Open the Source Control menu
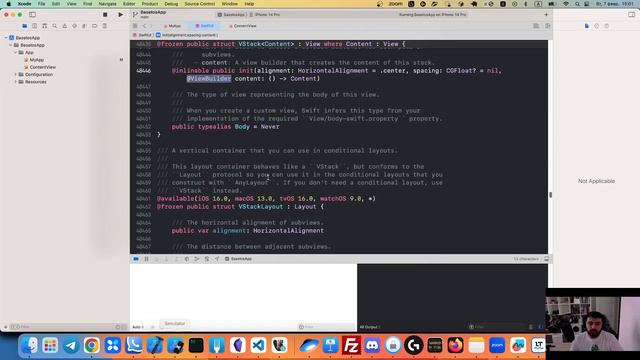The height and width of the screenshot is (360, 640). coord(200,4)
